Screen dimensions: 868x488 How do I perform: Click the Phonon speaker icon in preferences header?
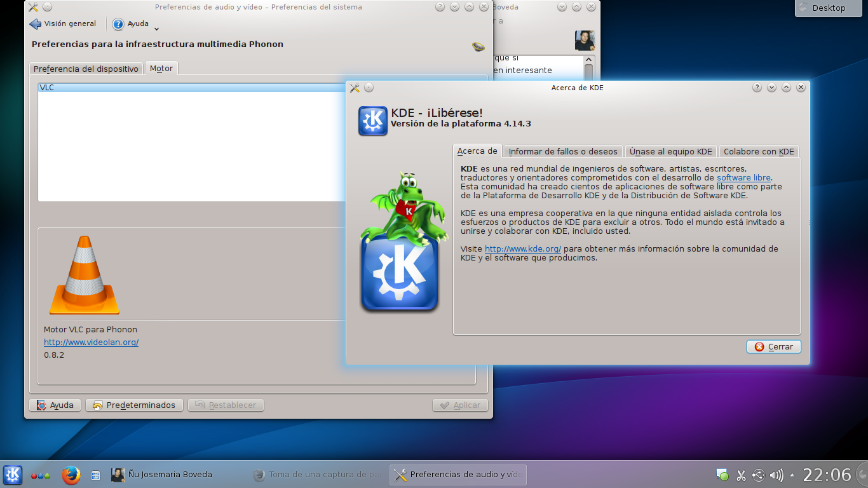[478, 46]
